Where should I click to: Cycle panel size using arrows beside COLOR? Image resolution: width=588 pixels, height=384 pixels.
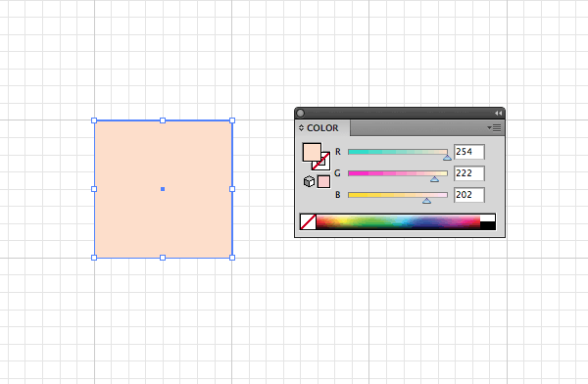point(301,128)
